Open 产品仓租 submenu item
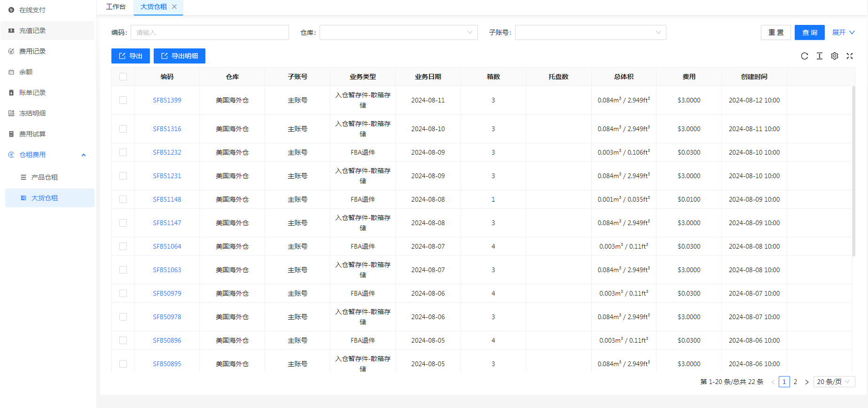The width and height of the screenshot is (868, 408). coord(44,177)
